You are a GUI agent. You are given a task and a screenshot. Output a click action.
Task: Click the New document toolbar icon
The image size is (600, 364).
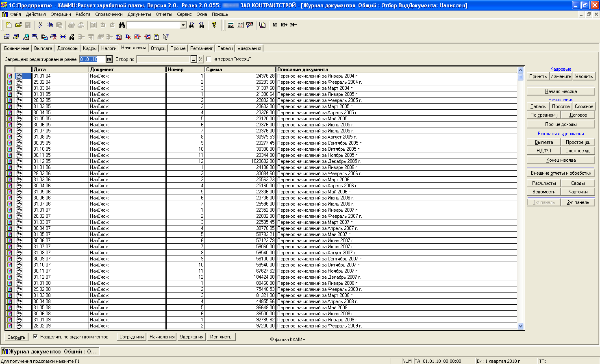(9, 25)
